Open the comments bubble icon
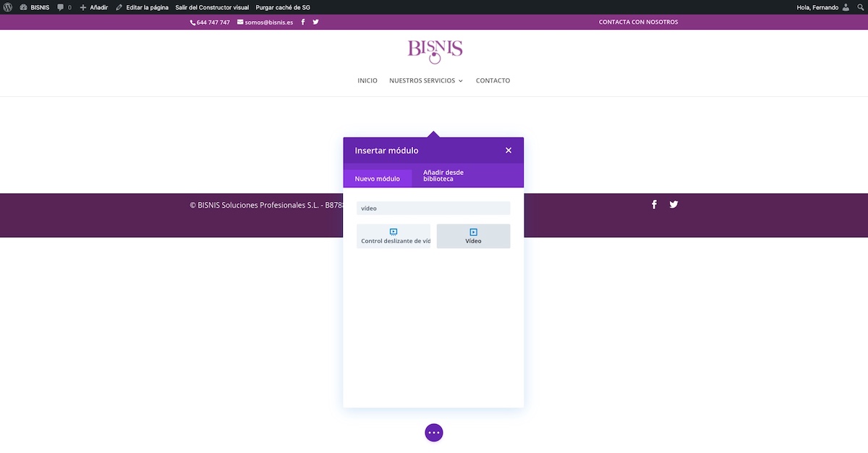Image resolution: width=868 pixels, height=453 pixels. click(61, 7)
